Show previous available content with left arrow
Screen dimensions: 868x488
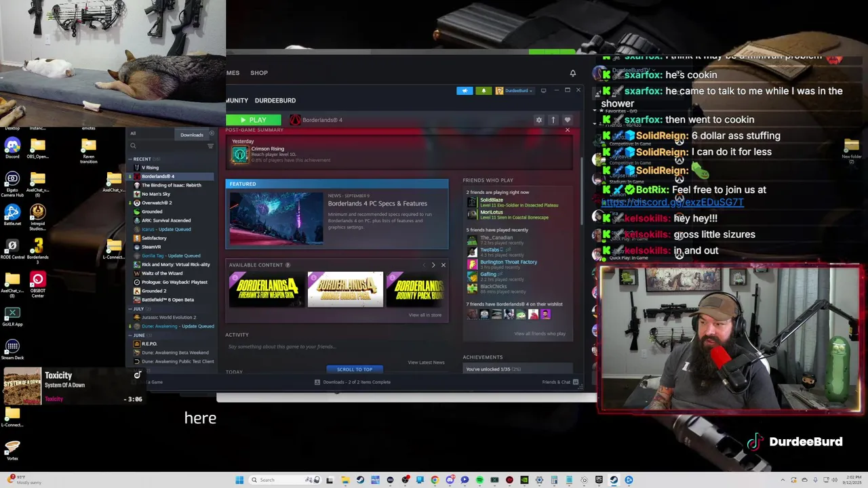click(425, 265)
